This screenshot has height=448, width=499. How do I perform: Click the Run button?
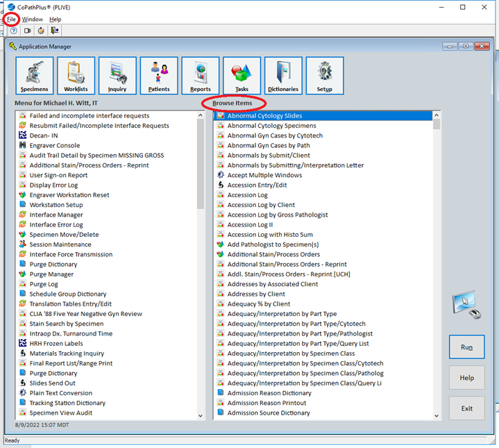point(466,347)
